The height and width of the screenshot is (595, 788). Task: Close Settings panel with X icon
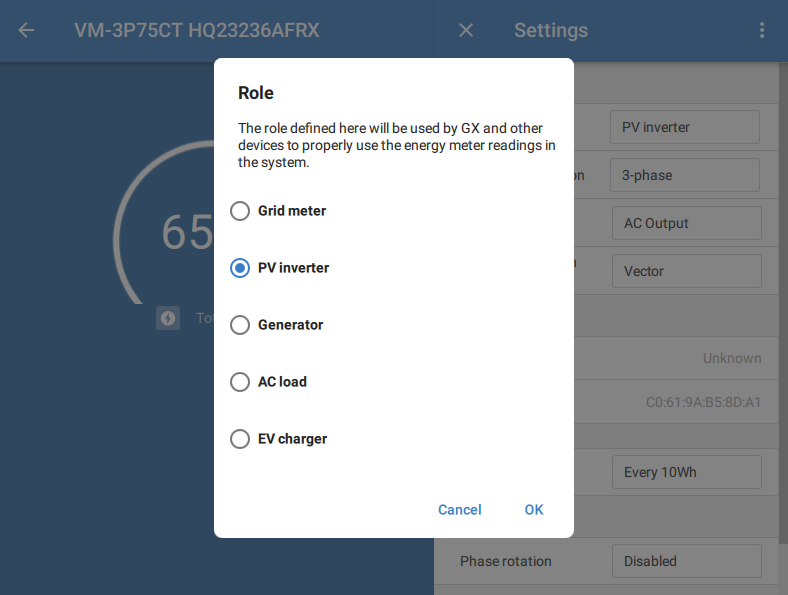(466, 30)
